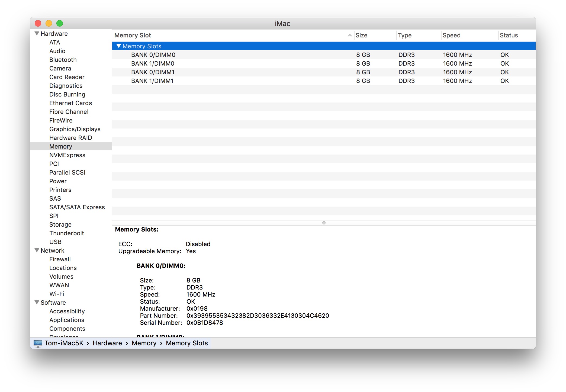Open Memory from the breadcrumb path
This screenshot has height=392, width=566.
click(144, 343)
